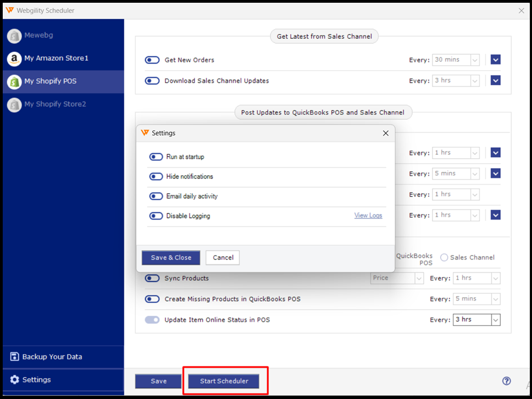Click the 3 hrs interval field for Update Item Online Status
Screen dimensions: 532x399
[x=476, y=319]
